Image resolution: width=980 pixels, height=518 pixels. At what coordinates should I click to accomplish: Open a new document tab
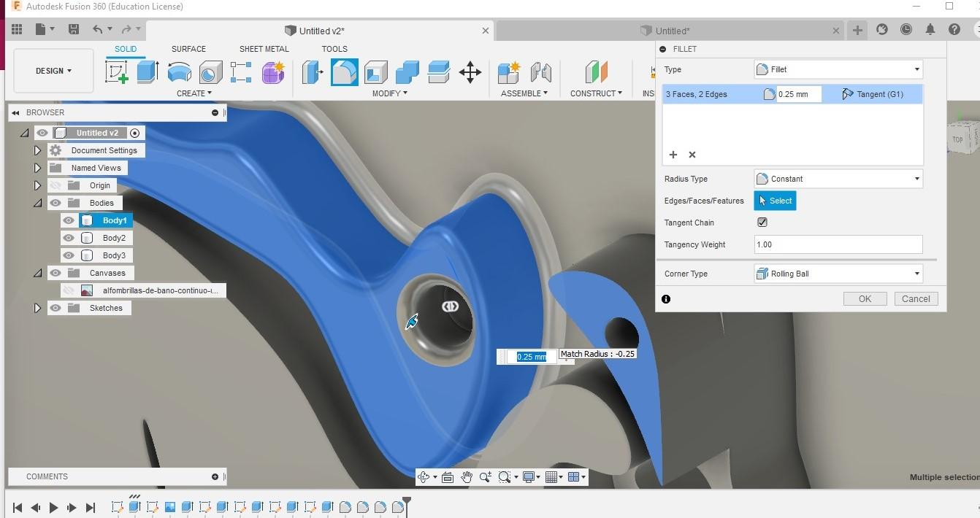point(857,30)
